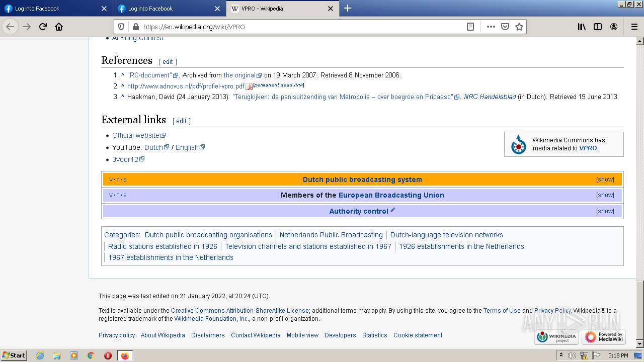The width and height of the screenshot is (644, 362).
Task: Click the Wikimedia project badge
Action: pyautogui.click(x=556, y=336)
